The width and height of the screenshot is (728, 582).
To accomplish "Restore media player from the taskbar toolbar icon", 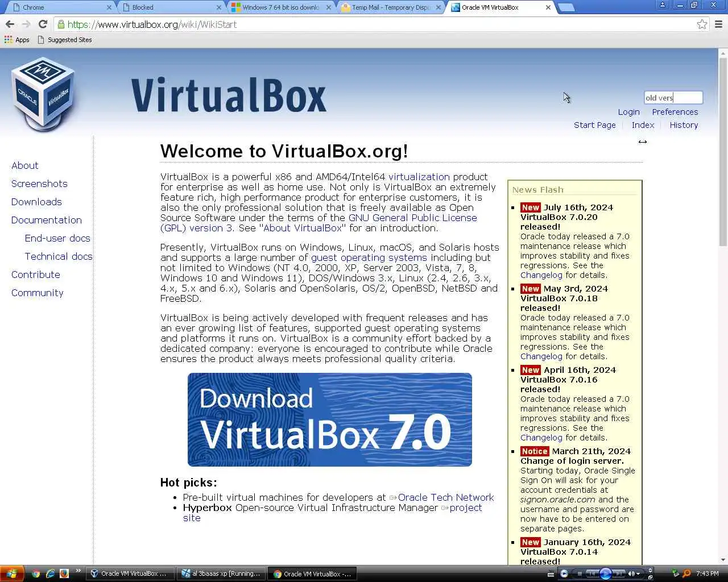I will coord(650,577).
